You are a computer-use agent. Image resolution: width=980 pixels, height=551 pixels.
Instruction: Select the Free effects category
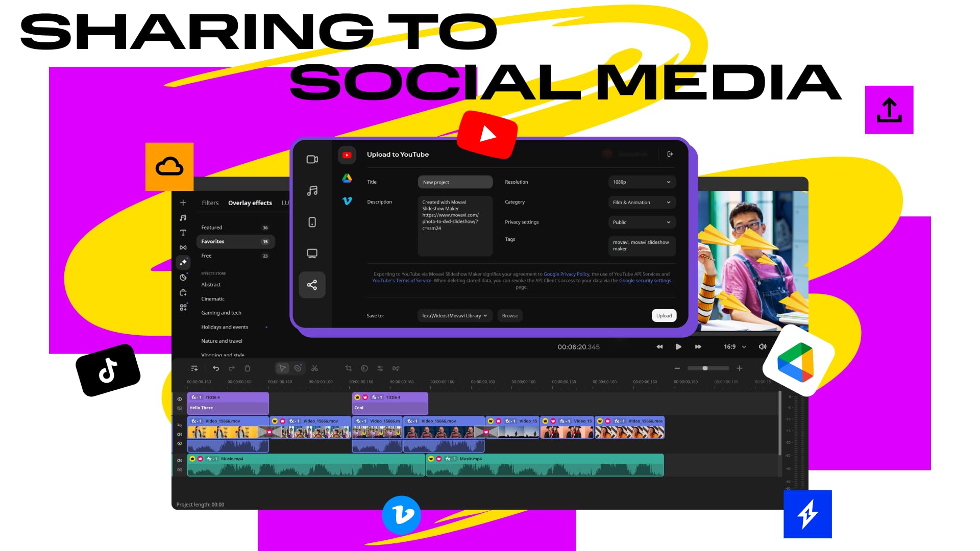236,256
